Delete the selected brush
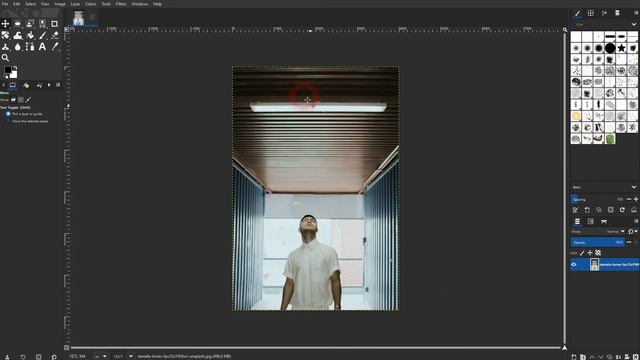640x360 pixels. (611, 210)
